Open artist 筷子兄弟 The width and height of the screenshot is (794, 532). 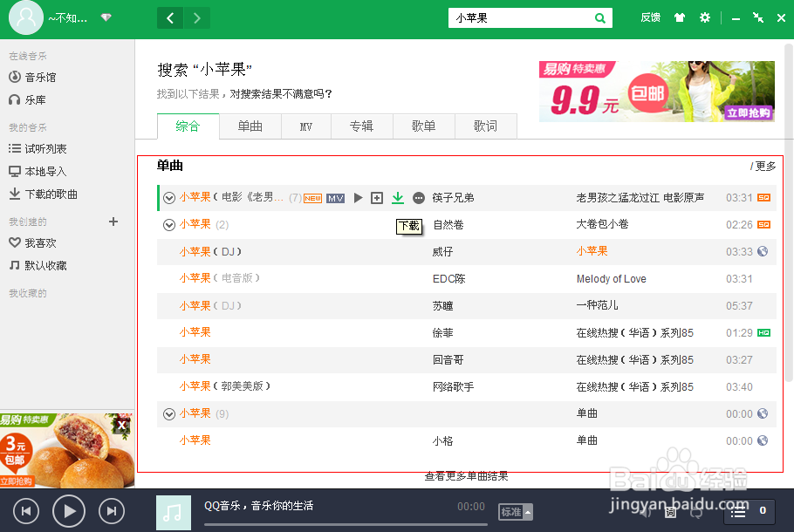pos(453,198)
